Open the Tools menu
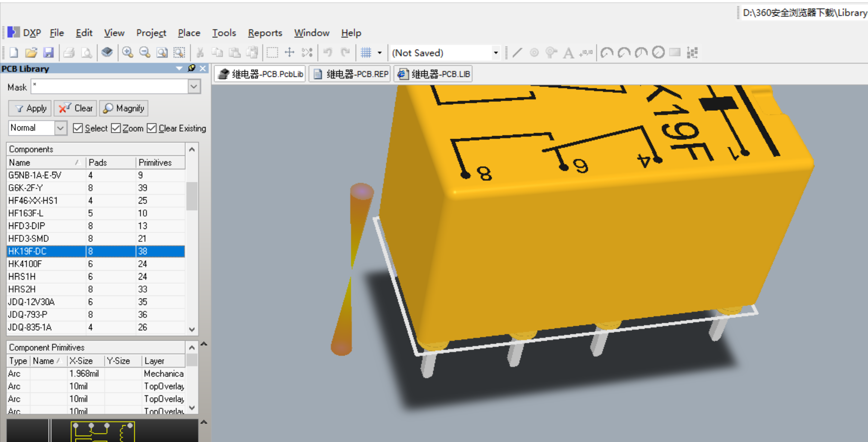The image size is (868, 442). pos(224,33)
